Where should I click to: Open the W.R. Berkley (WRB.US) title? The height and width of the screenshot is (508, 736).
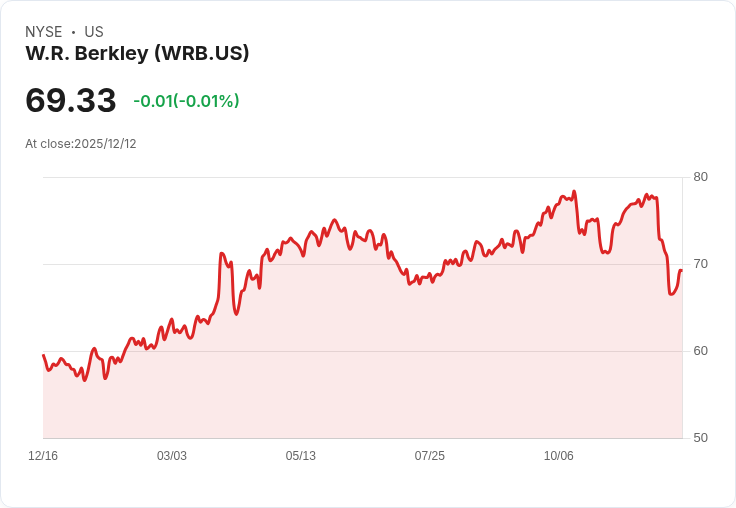point(137,53)
